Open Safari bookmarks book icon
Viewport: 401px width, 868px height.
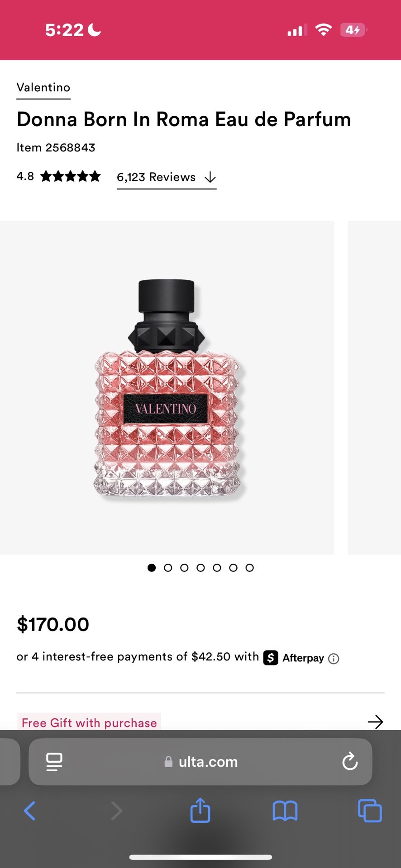click(285, 811)
